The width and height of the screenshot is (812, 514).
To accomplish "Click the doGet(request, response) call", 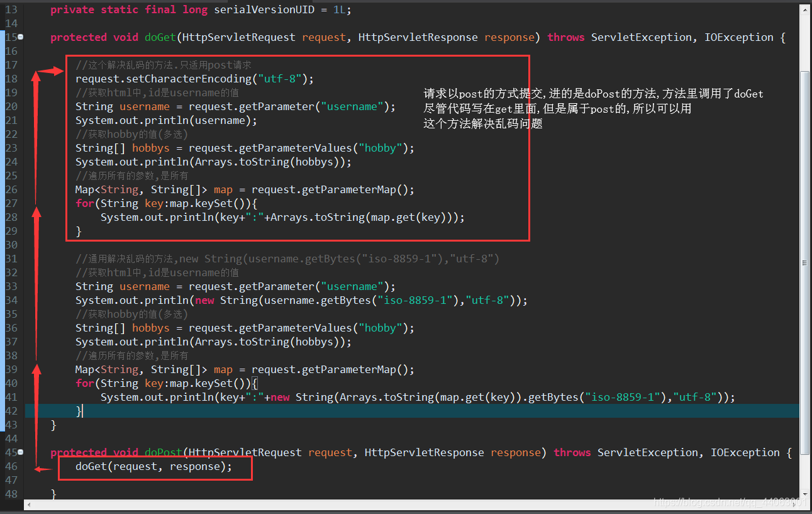I will point(154,466).
